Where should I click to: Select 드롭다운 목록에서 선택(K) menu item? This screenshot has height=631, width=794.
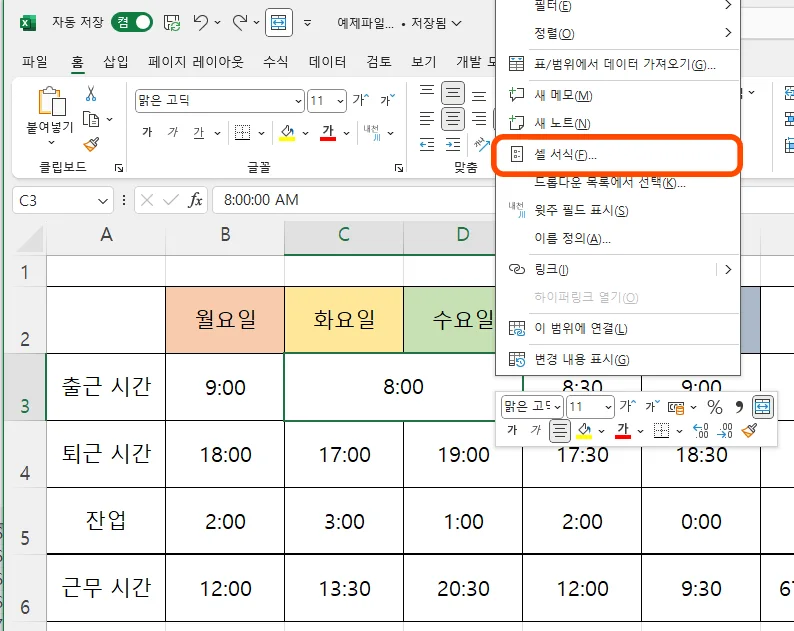point(617,182)
